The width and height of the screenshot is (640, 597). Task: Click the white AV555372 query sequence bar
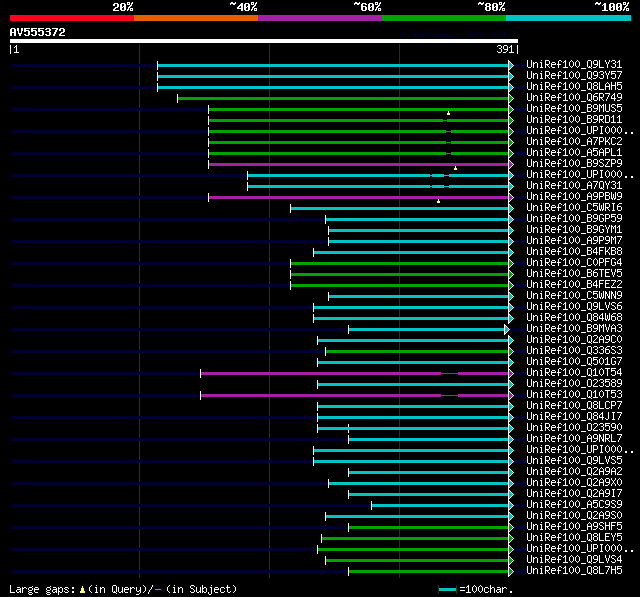pyautogui.click(x=264, y=41)
